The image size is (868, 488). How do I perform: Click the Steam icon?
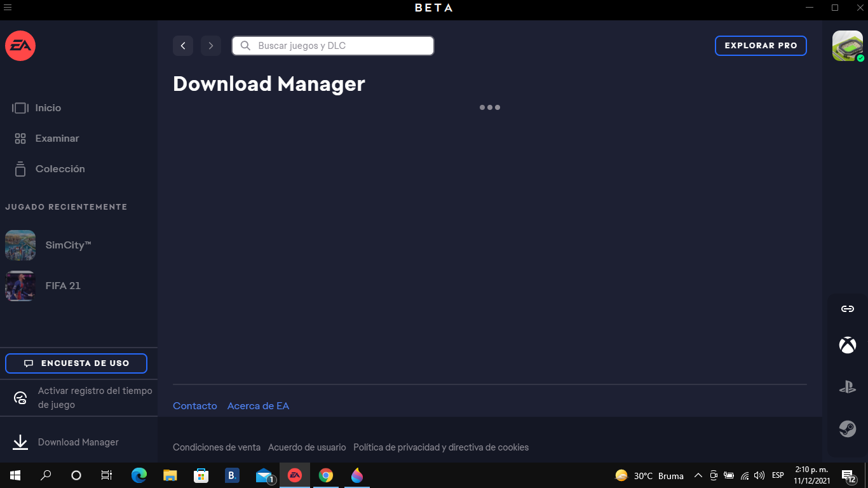848,429
